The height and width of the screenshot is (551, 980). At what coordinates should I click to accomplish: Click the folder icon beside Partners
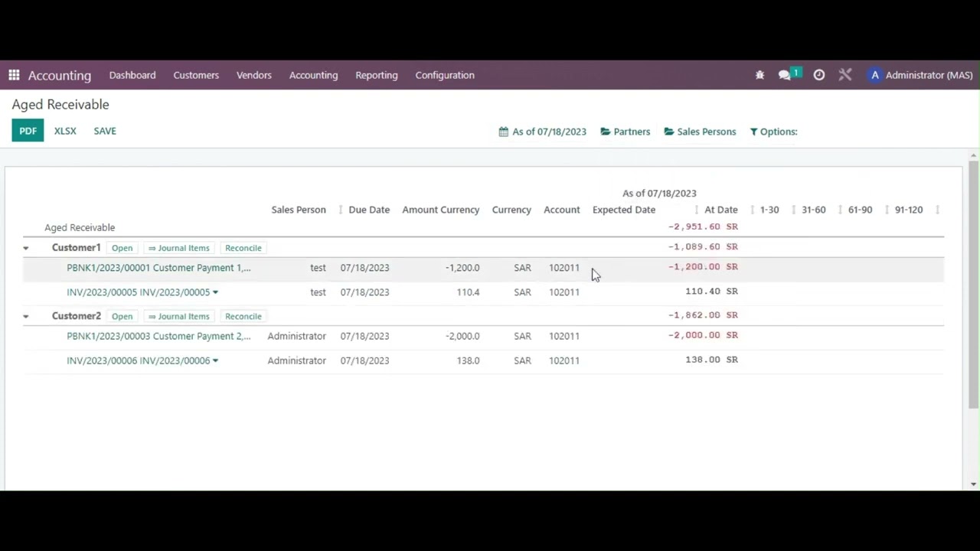point(606,132)
